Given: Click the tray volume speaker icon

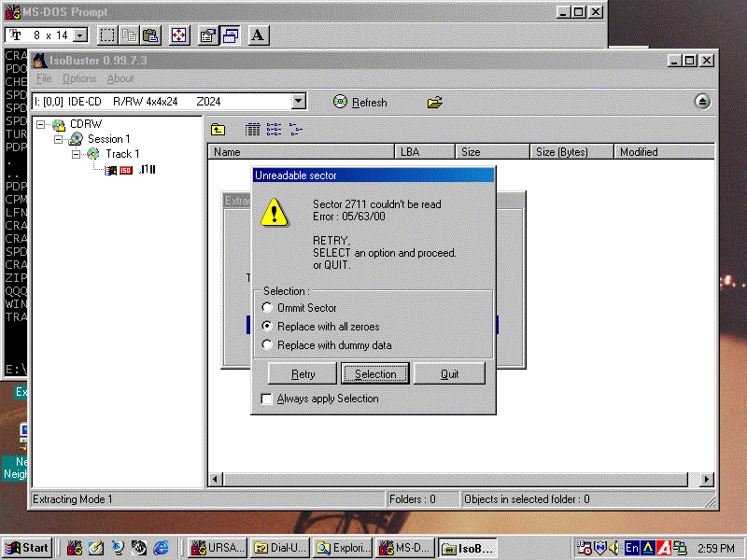Looking at the screenshot, I should [613, 548].
